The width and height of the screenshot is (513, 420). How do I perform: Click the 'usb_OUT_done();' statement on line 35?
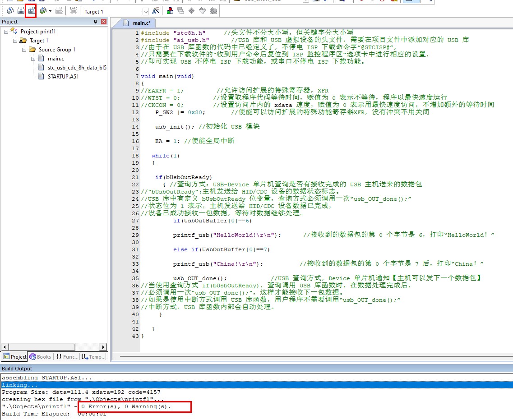(x=200, y=278)
